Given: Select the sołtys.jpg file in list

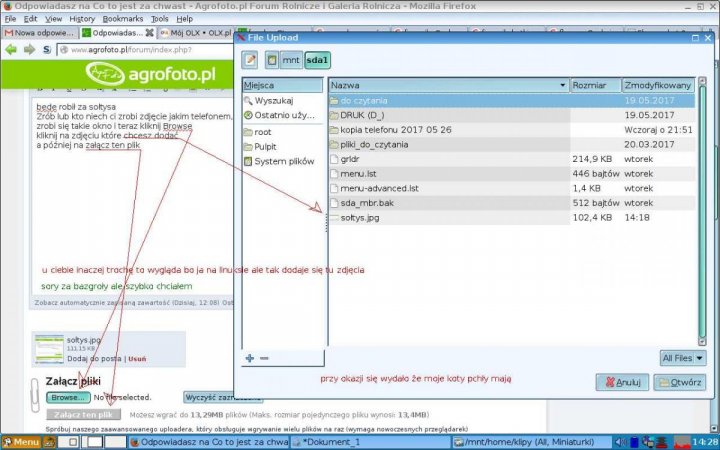Looking at the screenshot, I should pos(360,217).
